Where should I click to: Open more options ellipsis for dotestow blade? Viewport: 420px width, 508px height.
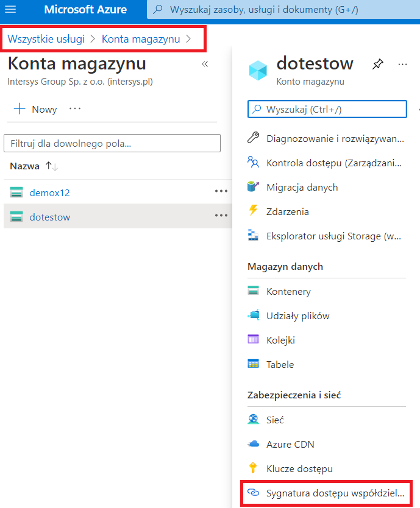pyautogui.click(x=402, y=65)
